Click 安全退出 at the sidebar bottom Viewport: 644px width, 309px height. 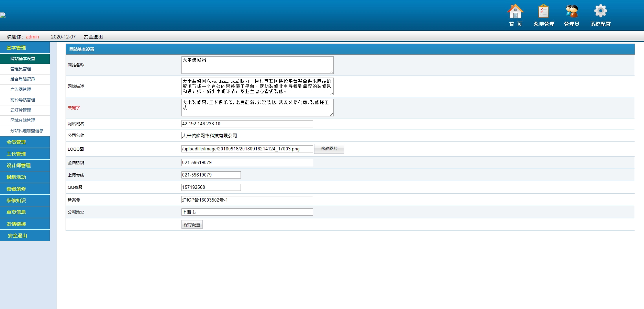click(x=25, y=235)
